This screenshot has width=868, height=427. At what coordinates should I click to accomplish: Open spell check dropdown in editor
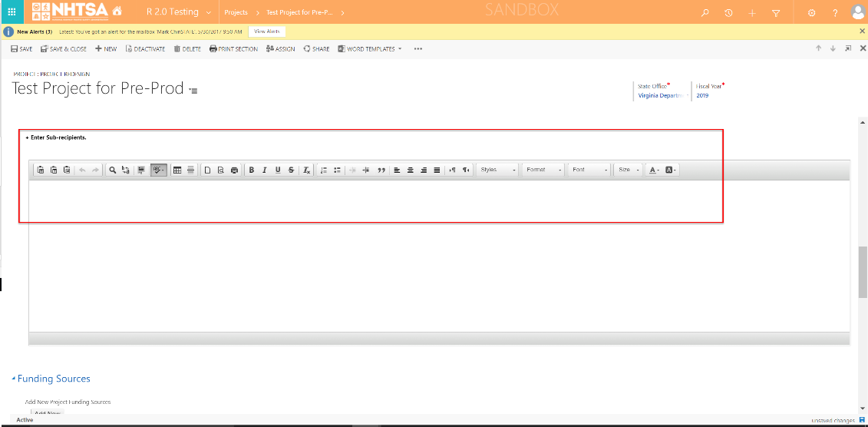159,170
